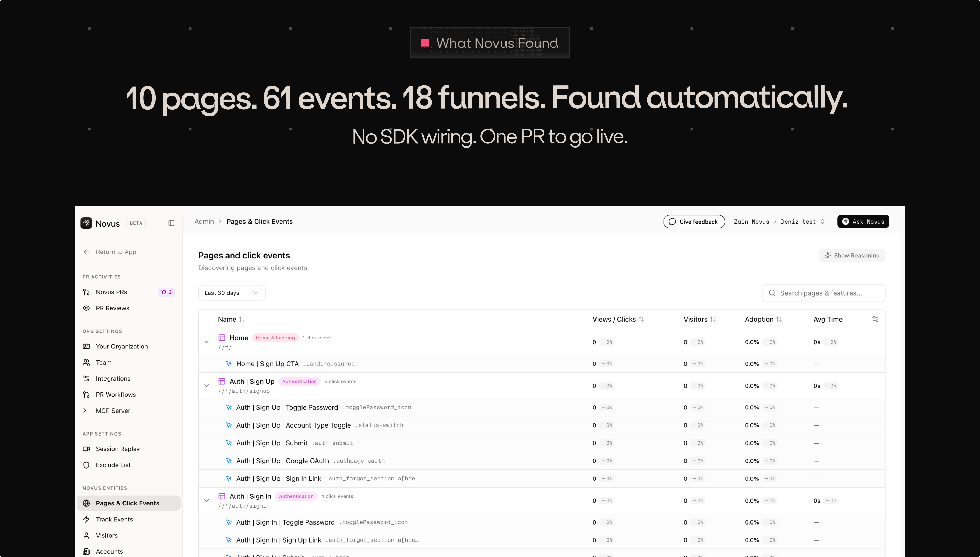This screenshot has width=980, height=557.
Task: Open the Deniz test project switcher
Action: [x=803, y=222]
